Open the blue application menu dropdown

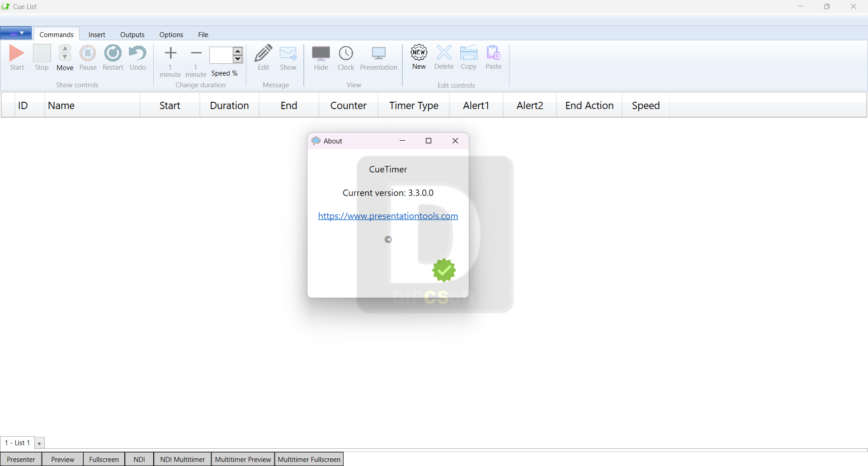(x=16, y=33)
